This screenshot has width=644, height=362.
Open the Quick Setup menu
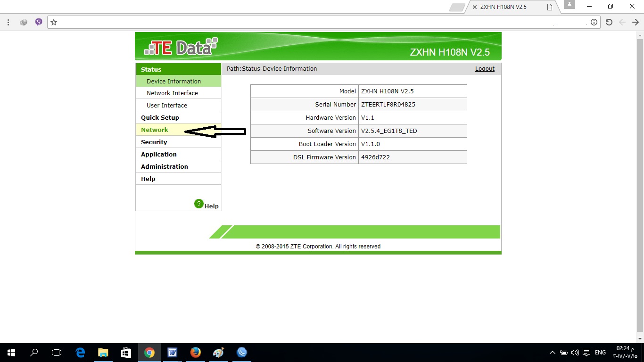pos(179,117)
